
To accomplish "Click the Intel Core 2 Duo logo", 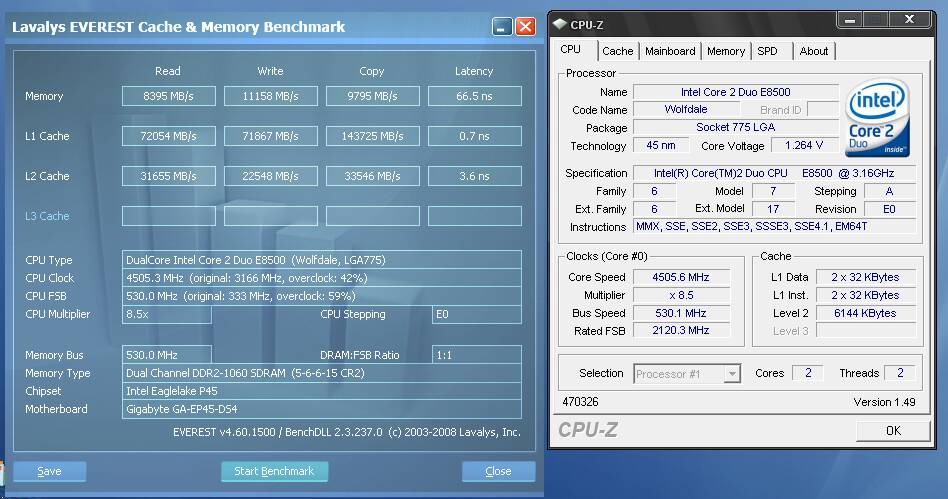I will click(x=877, y=118).
